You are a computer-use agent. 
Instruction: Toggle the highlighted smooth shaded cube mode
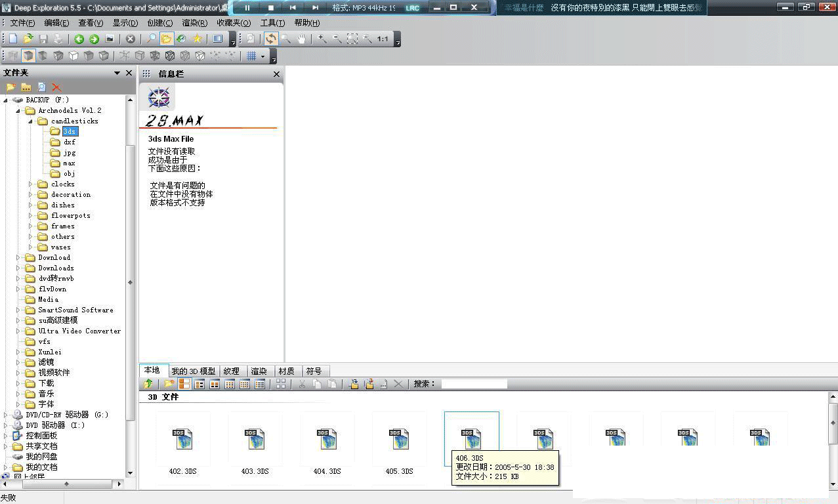tap(28, 56)
